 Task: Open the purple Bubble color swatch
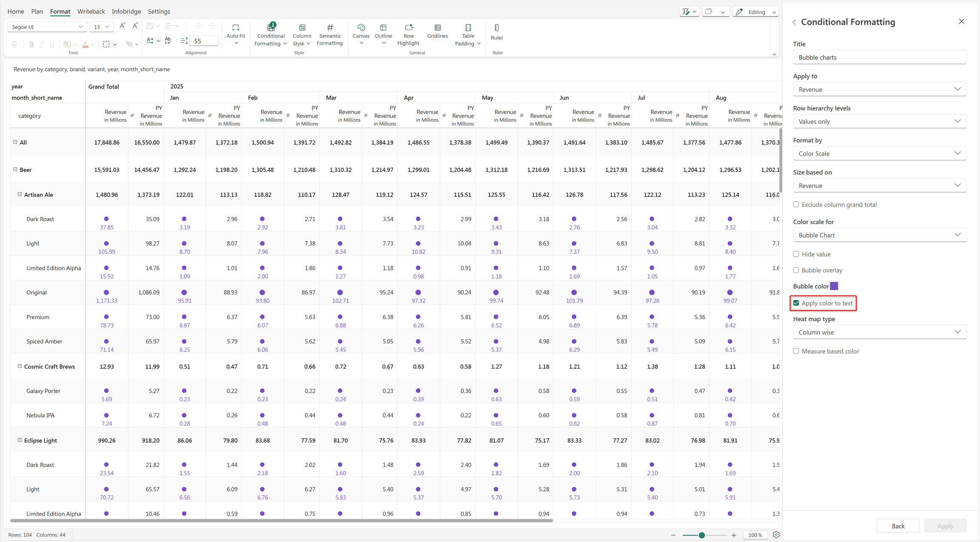[x=834, y=286]
